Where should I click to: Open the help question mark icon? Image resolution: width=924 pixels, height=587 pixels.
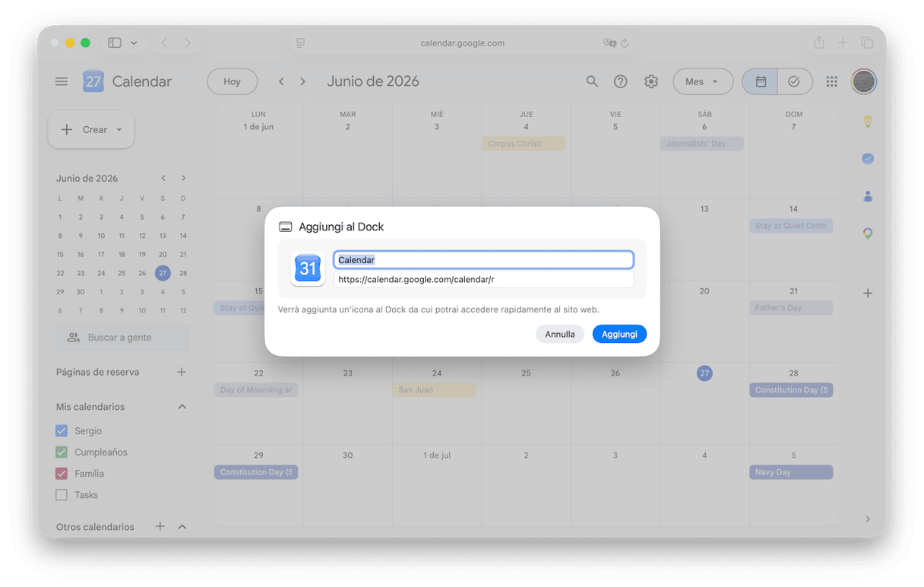621,81
